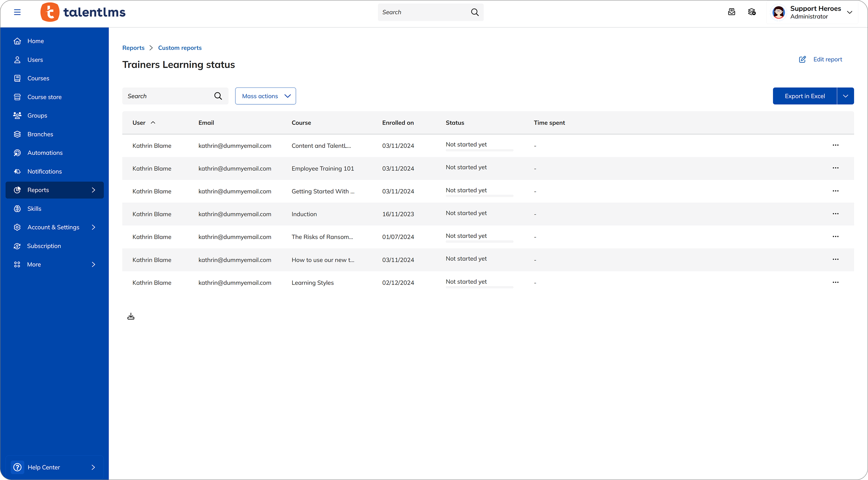Select the Automations sidebar icon
Screen dimensions: 868x480
coord(17,153)
